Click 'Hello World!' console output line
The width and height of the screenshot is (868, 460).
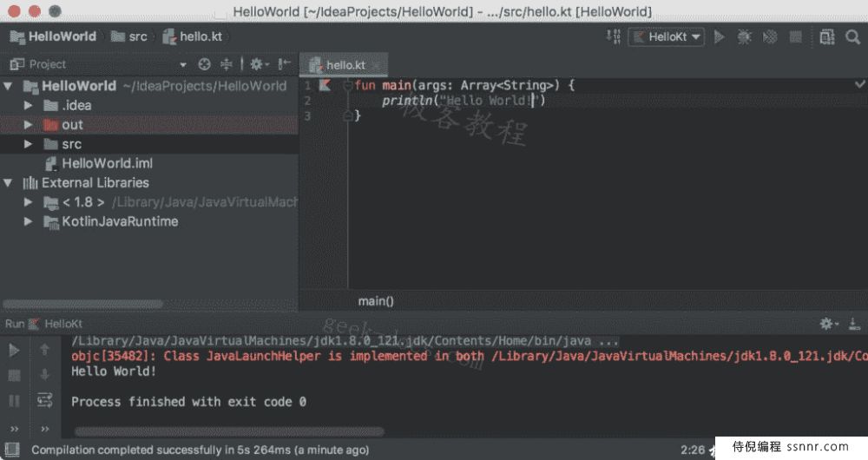(114, 371)
